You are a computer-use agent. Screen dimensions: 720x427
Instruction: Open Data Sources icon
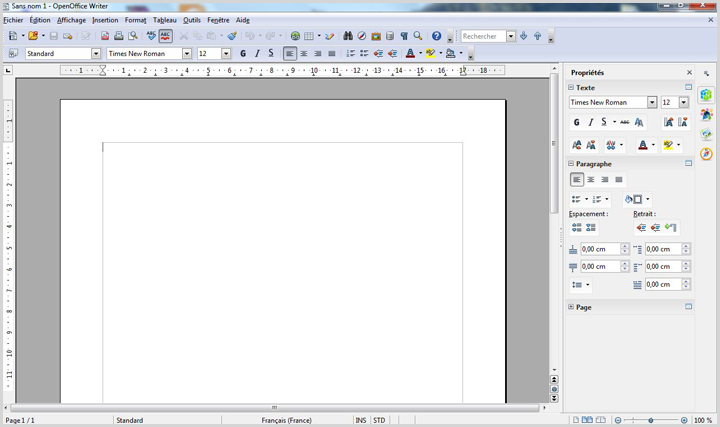(x=390, y=36)
